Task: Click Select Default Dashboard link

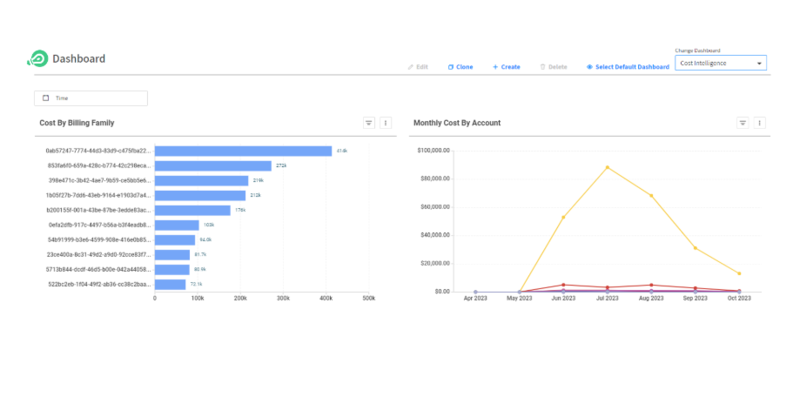Action: 628,67
